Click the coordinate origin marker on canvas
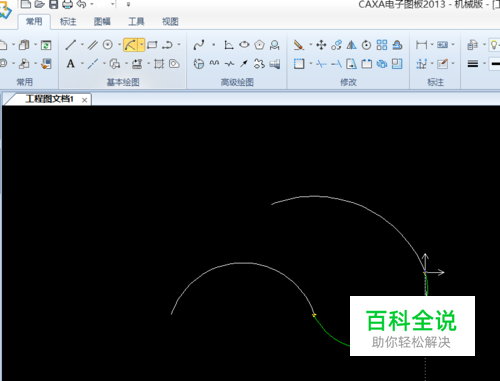The height and width of the screenshot is (381, 500). click(x=425, y=272)
